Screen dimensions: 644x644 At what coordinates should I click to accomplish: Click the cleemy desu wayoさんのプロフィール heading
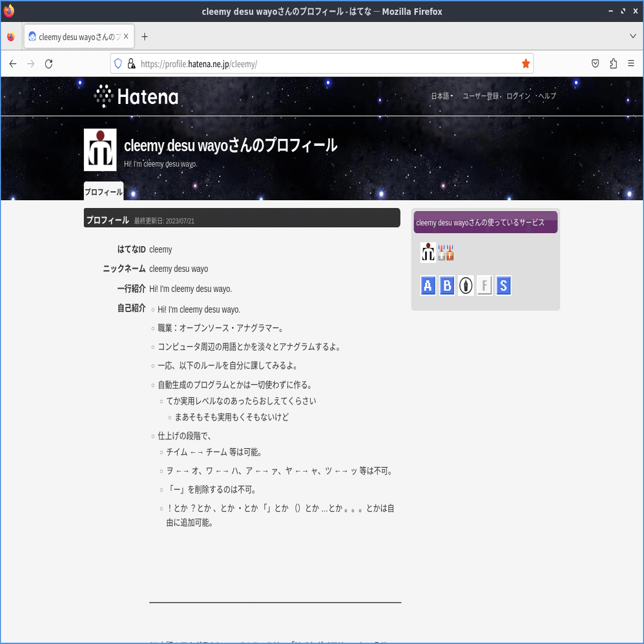pos(231,145)
